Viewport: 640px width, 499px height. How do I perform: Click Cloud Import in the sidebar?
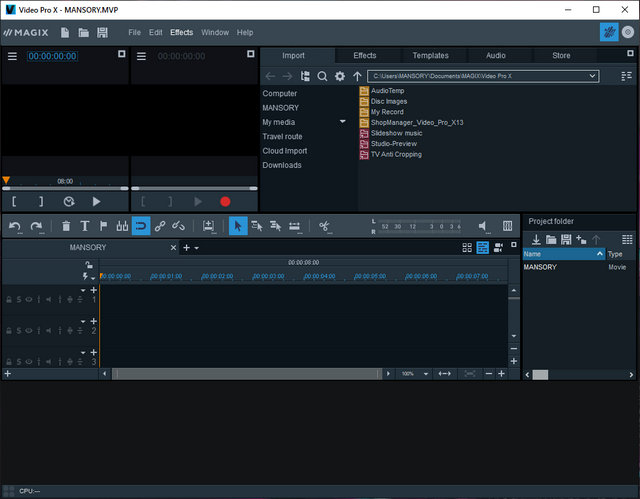285,151
